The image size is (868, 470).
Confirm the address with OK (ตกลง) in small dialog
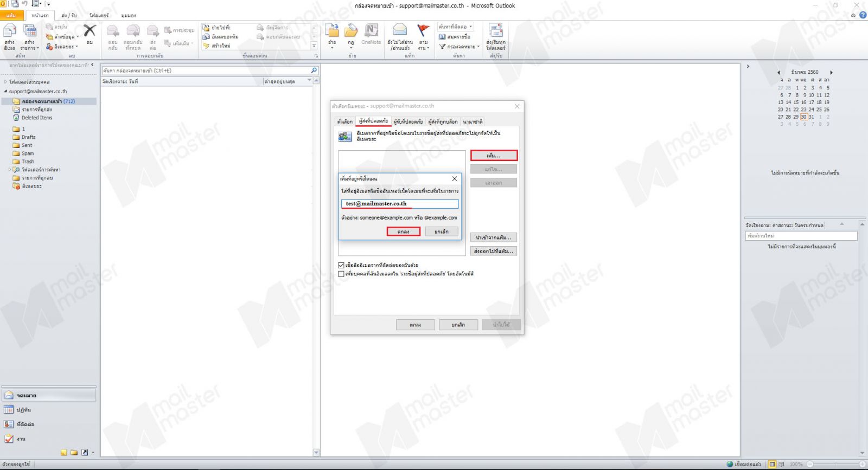coord(403,231)
